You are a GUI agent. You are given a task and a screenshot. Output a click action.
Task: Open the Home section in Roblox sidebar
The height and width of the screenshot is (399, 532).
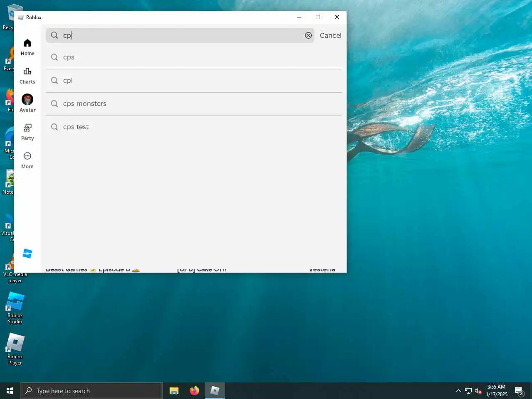coord(27,47)
